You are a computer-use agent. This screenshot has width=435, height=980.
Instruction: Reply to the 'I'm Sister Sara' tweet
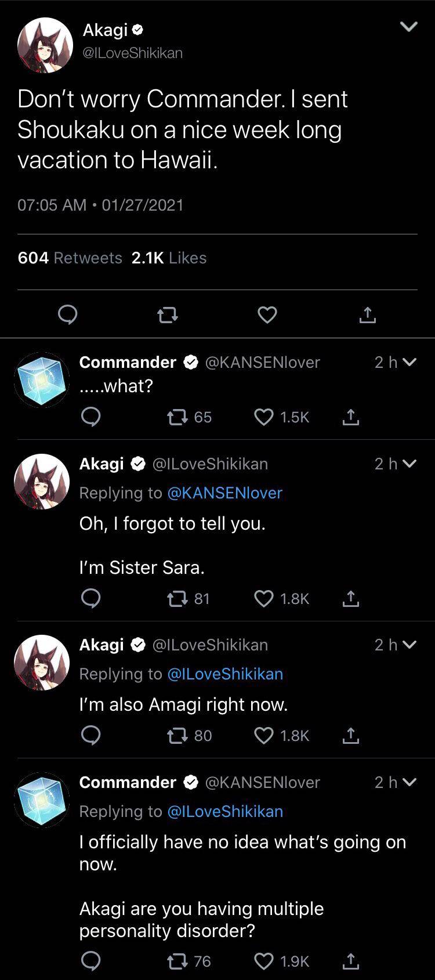90,599
